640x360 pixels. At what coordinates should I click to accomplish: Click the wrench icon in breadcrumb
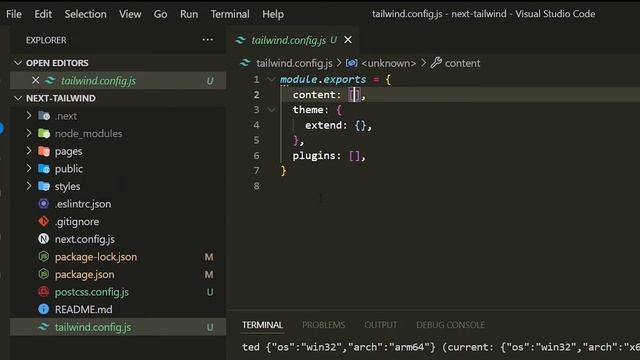point(436,63)
